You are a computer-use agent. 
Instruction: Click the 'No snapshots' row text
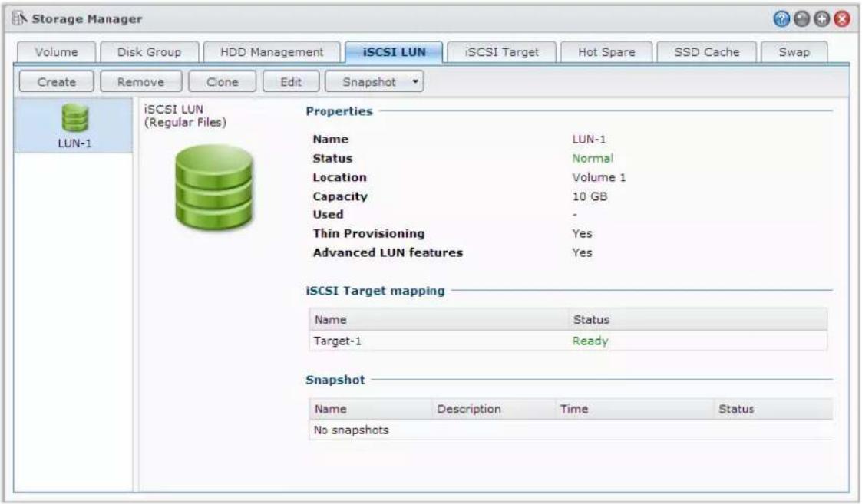tap(351, 430)
